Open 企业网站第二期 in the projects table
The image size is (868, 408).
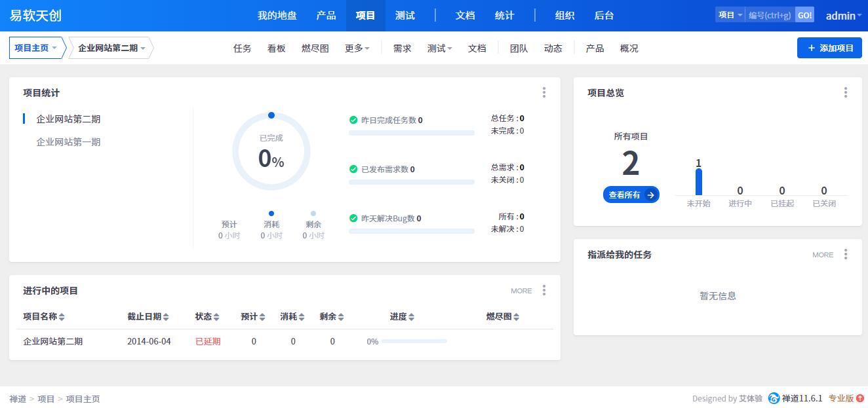53,341
